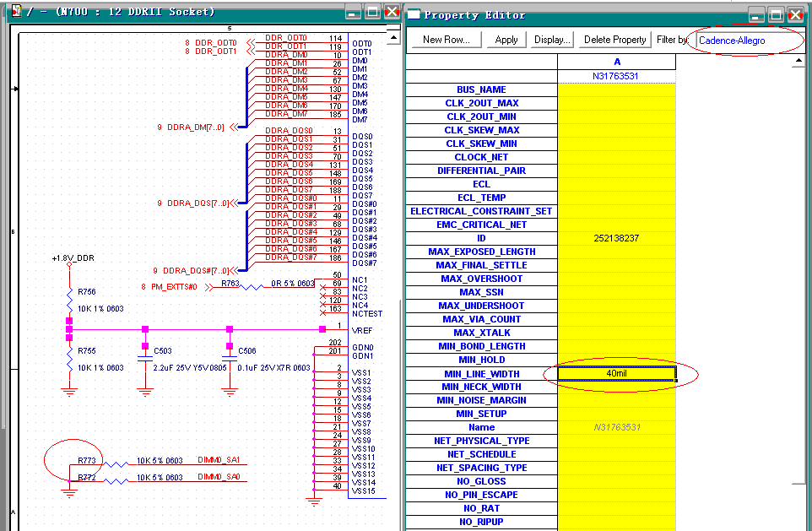
Task: Select column header A in Property Editor
Action: point(616,62)
